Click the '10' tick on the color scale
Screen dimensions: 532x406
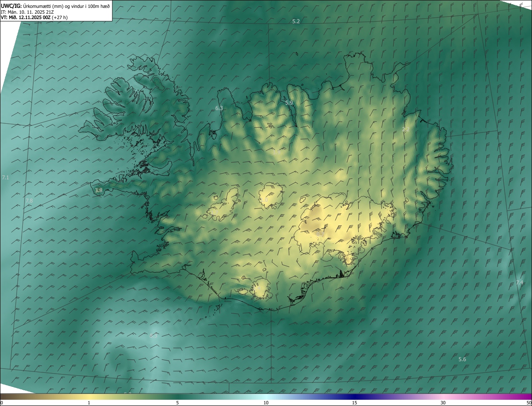click(x=266, y=403)
